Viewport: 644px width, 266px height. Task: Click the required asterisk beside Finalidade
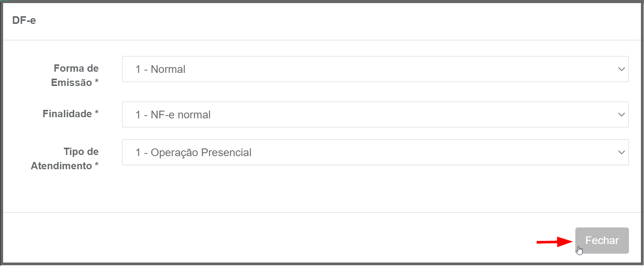[96, 113]
